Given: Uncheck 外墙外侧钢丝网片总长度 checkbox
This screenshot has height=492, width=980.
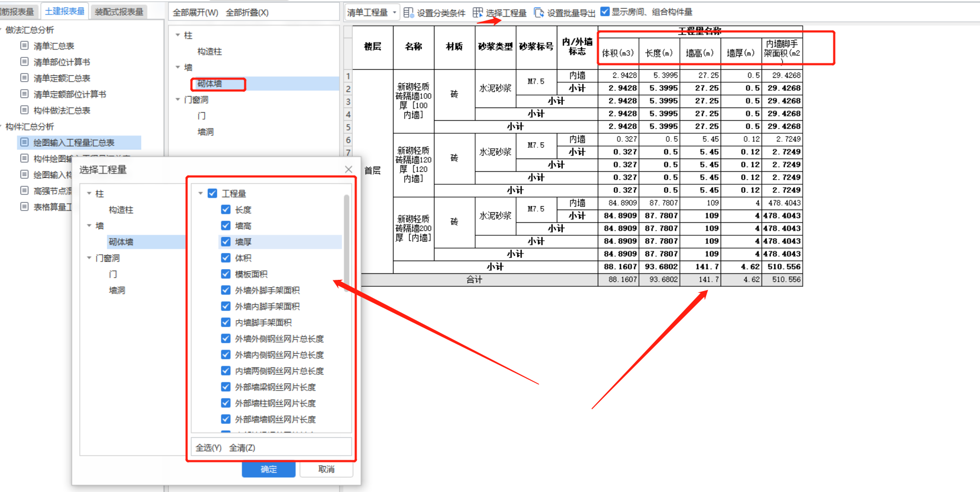Looking at the screenshot, I should coord(226,338).
